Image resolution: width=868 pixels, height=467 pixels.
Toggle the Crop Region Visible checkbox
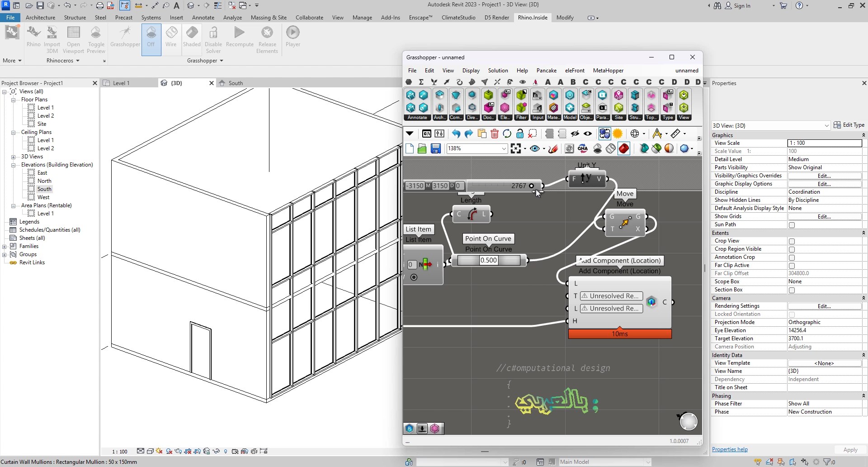point(792,249)
